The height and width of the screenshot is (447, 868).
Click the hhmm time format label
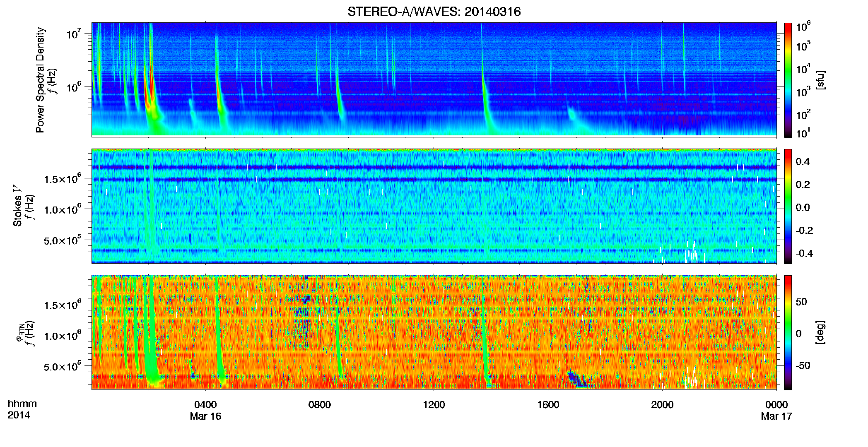22,404
